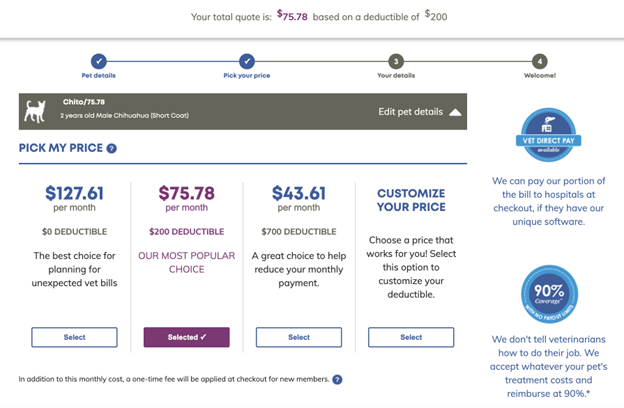The height and width of the screenshot is (408, 624).
Task: Click the Pick My Price help icon
Action: click(111, 149)
